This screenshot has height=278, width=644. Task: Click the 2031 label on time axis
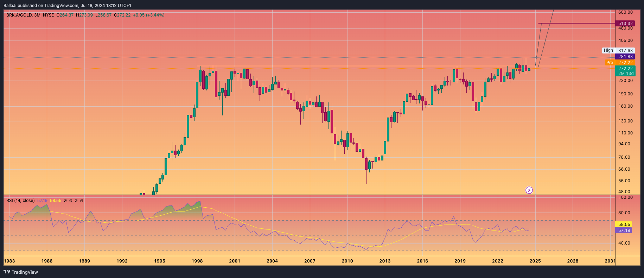(610, 261)
